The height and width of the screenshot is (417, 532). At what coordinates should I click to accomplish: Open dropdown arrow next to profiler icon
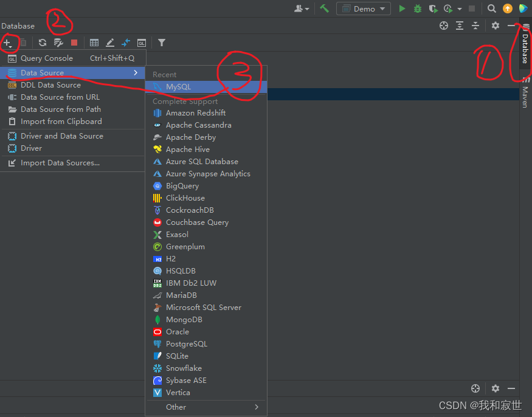[460, 9]
